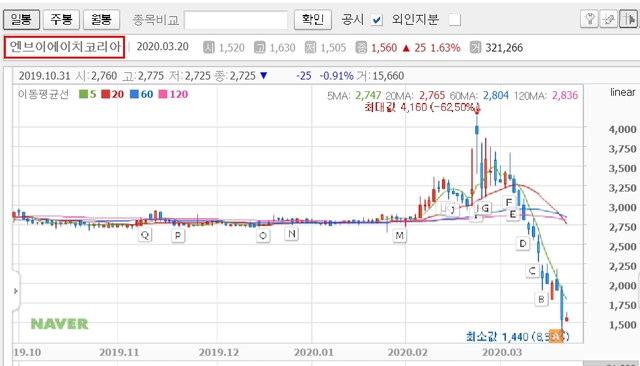Click the linear scale label
Image resolution: width=640 pixels, height=366 pixels.
(623, 92)
